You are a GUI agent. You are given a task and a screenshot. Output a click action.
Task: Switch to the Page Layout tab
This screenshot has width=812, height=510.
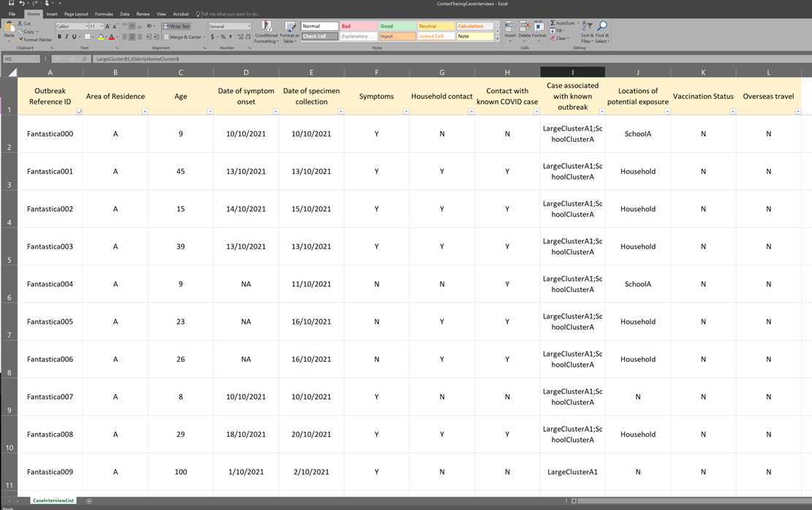76,14
